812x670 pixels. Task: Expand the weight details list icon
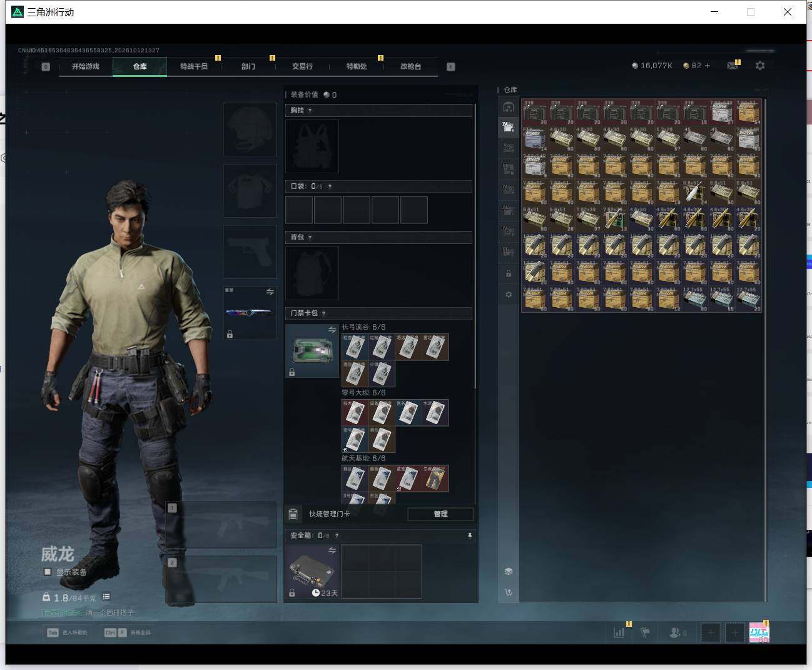(x=106, y=597)
